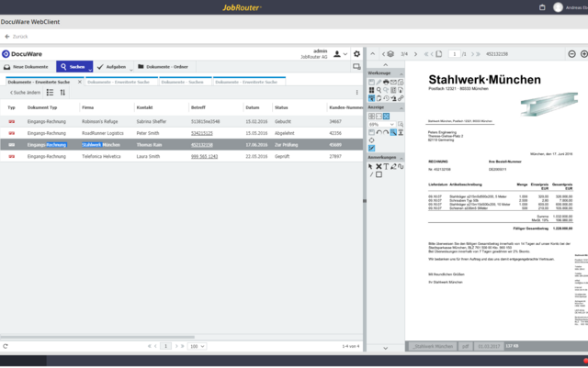Select the Robinson's Refuge invoice row
588x368 pixels.
pyautogui.click(x=182, y=121)
